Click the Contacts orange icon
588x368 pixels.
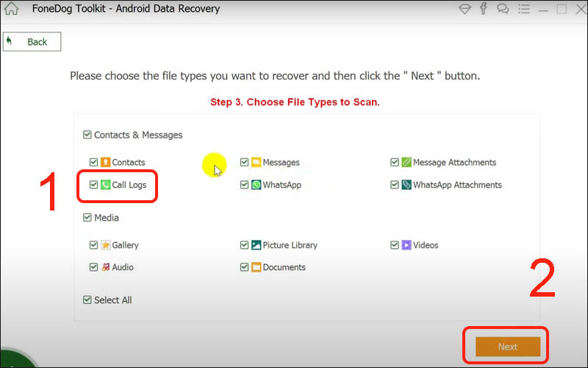(105, 162)
